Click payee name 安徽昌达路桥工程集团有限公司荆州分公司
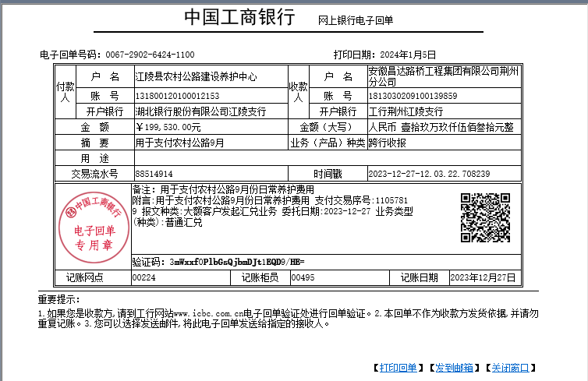 click(445, 76)
